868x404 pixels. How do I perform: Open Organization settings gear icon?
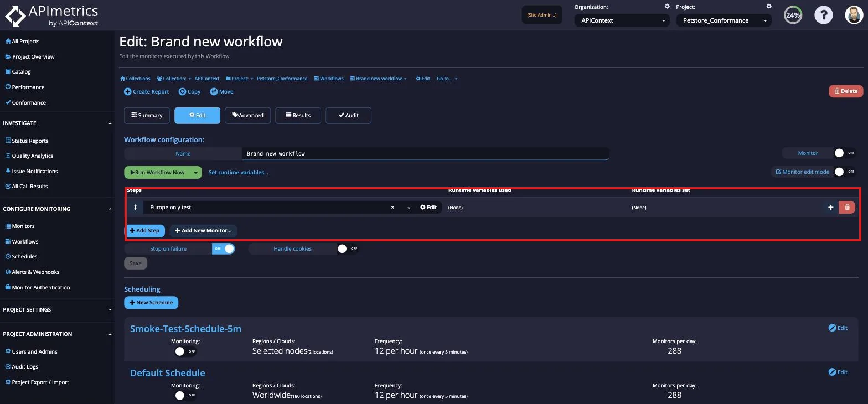(667, 7)
